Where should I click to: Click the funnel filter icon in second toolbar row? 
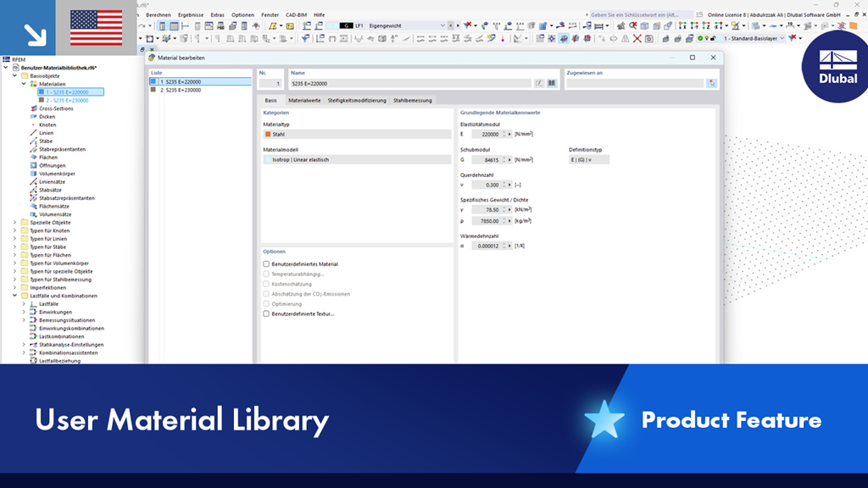pyautogui.click(x=305, y=39)
